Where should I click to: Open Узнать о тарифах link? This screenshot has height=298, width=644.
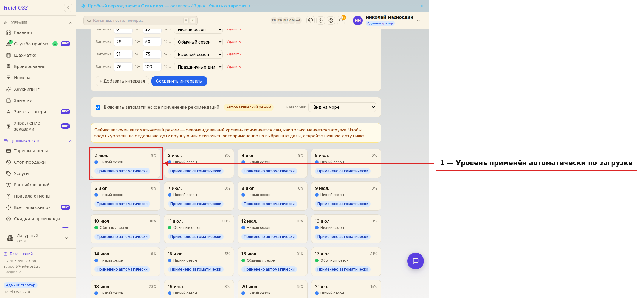tap(227, 6)
